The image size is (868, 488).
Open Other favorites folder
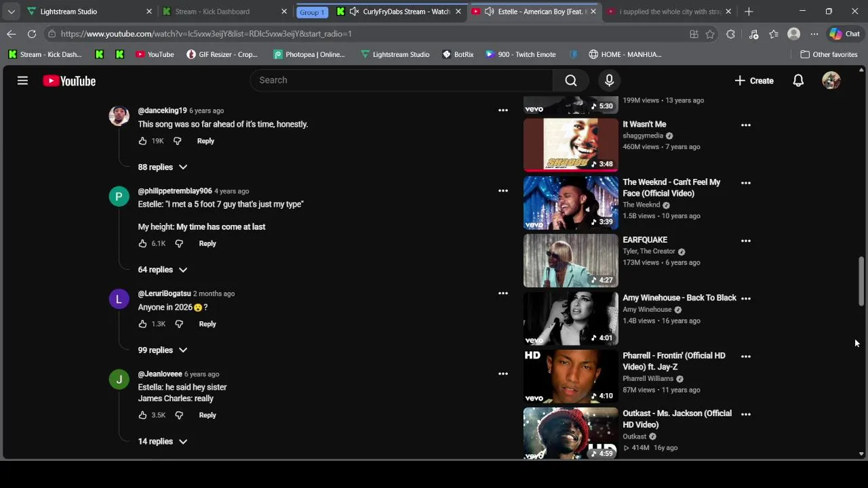(829, 54)
